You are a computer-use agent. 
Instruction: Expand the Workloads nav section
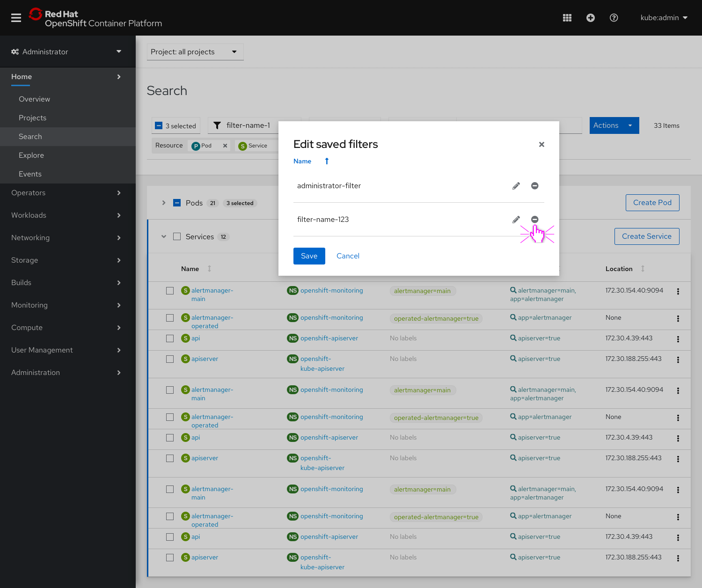[67, 215]
